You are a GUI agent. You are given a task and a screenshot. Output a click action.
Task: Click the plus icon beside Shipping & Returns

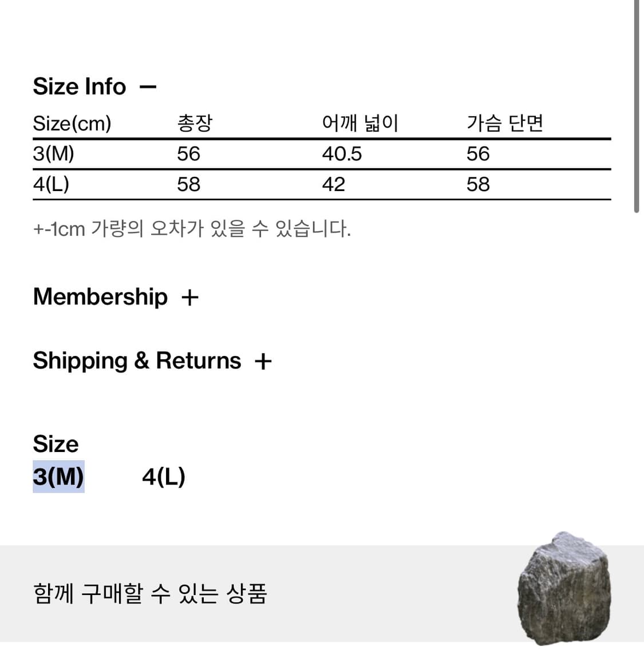click(x=263, y=362)
